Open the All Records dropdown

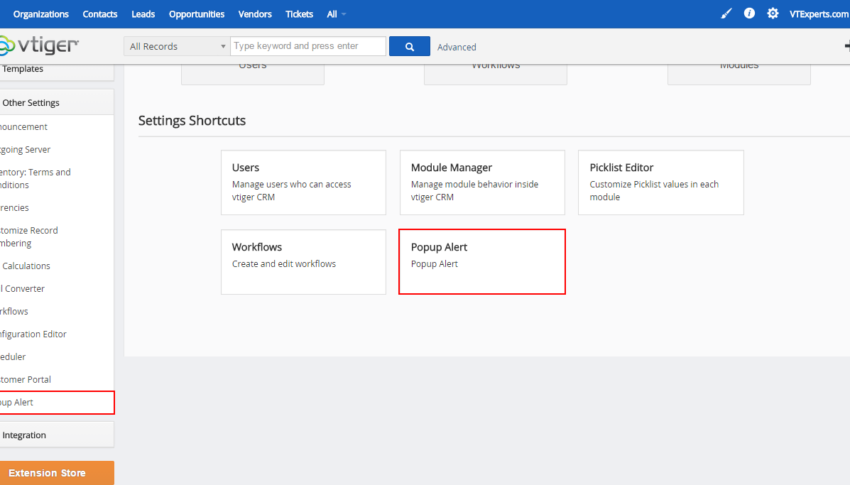click(176, 47)
